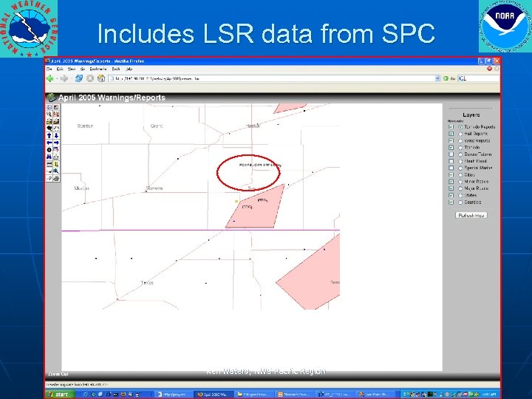This screenshot has height=399, width=532.
Task: Click Firefox Reload page icon
Action: coord(79,78)
